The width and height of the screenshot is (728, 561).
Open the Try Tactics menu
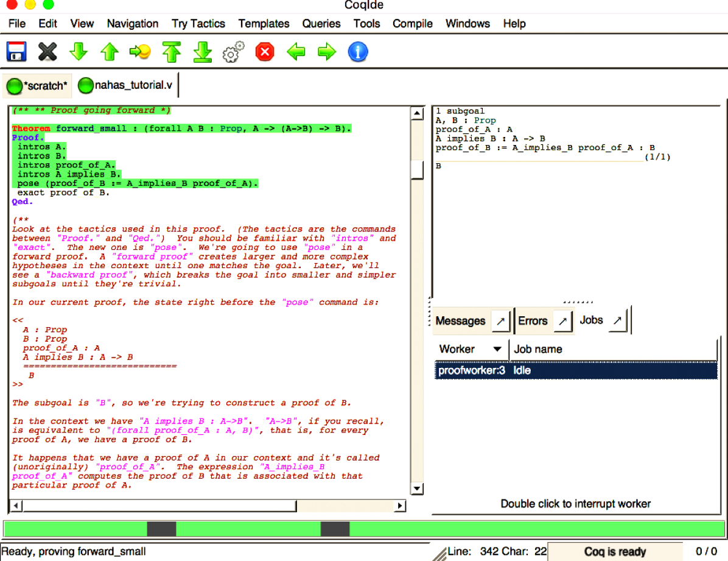[x=198, y=24]
